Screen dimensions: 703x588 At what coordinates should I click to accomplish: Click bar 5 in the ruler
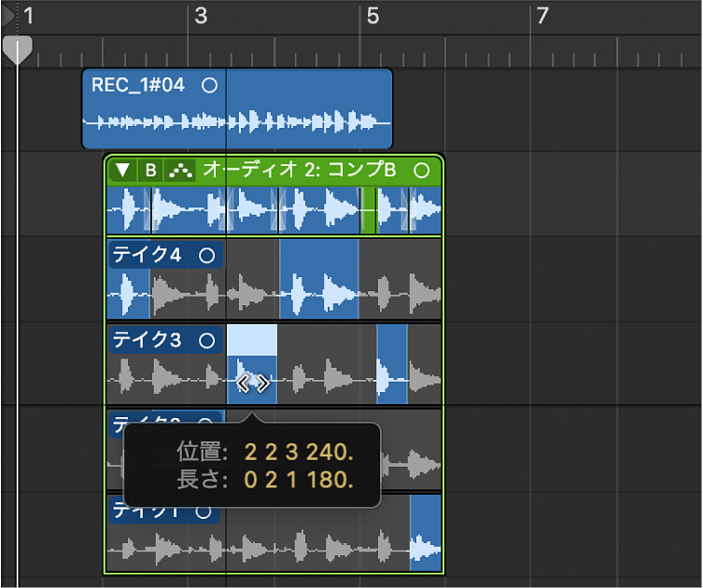[x=373, y=16]
